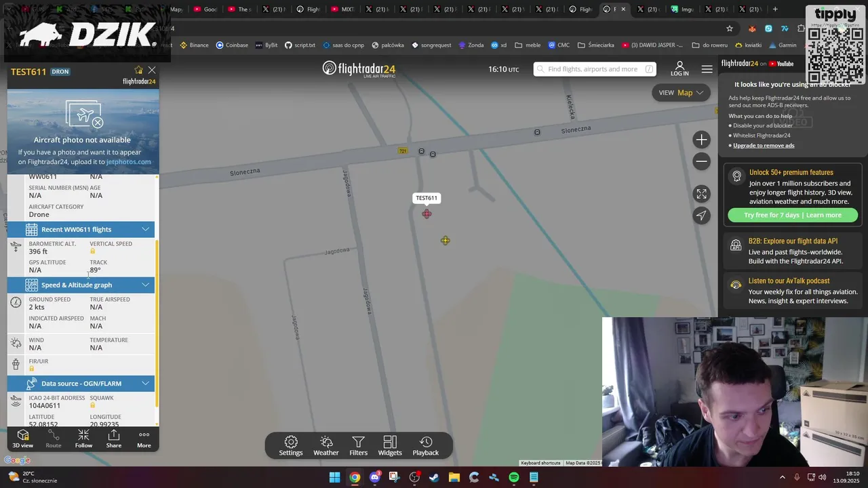Click the aircraft photo placeholder icon
This screenshot has height=488, width=868.
(84, 115)
